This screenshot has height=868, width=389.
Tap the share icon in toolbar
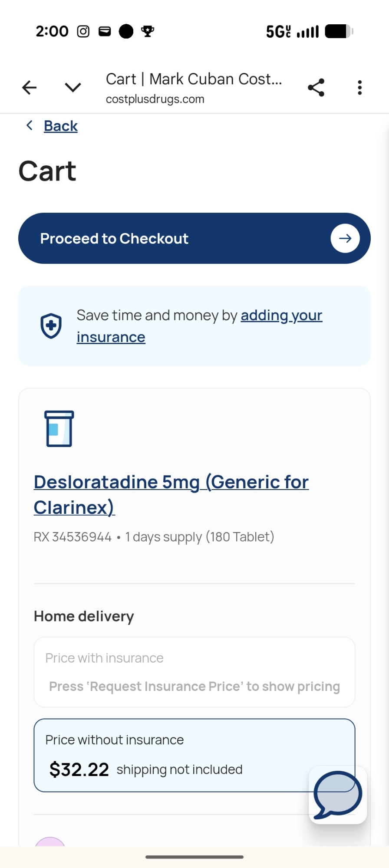(316, 88)
